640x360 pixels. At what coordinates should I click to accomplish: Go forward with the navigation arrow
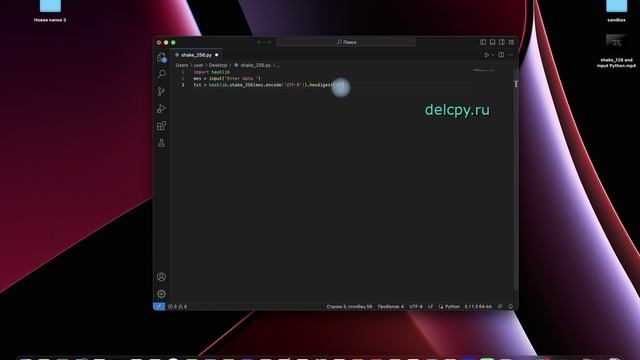(269, 42)
